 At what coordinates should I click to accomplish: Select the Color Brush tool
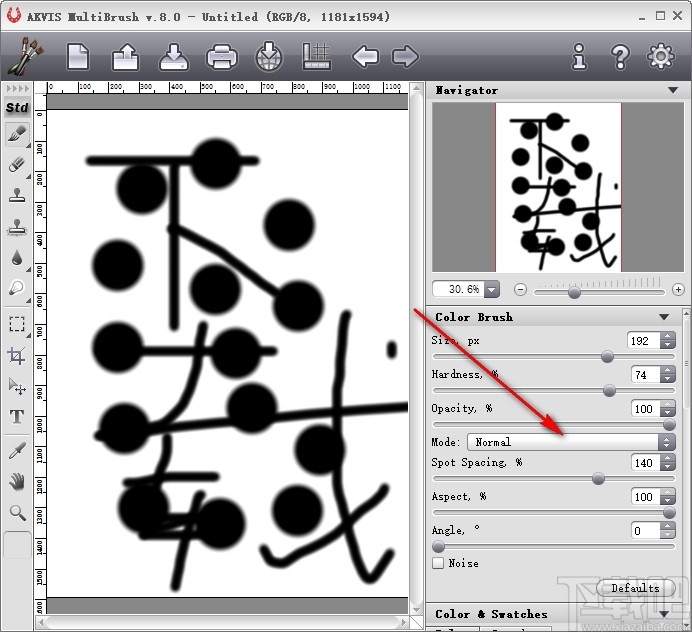click(x=17, y=135)
